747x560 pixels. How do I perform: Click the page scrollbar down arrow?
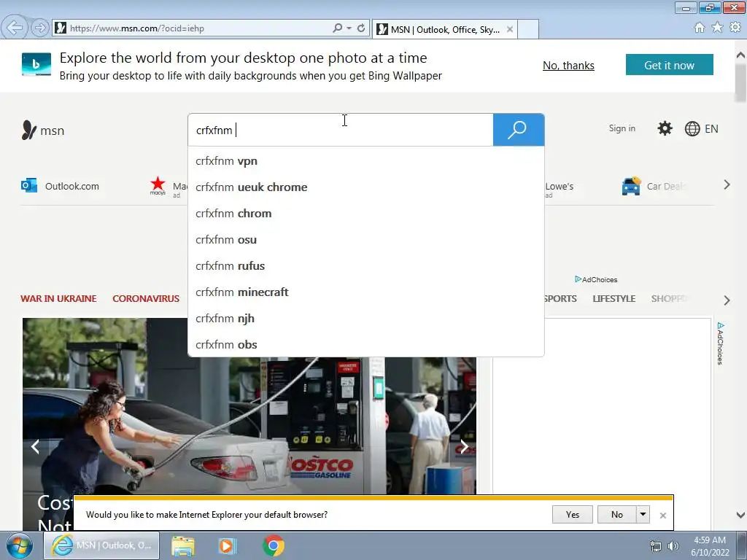(x=740, y=515)
